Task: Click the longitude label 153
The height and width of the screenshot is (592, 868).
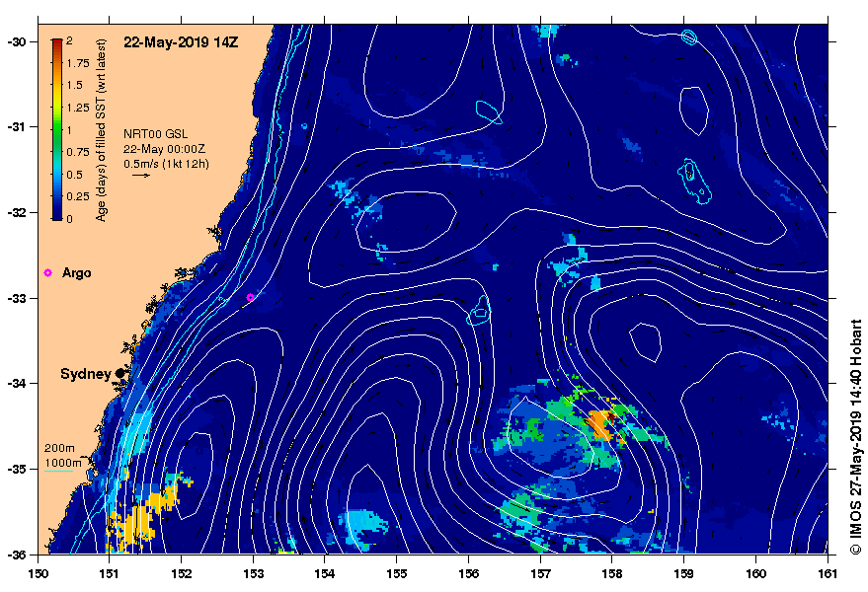Action: 254,573
